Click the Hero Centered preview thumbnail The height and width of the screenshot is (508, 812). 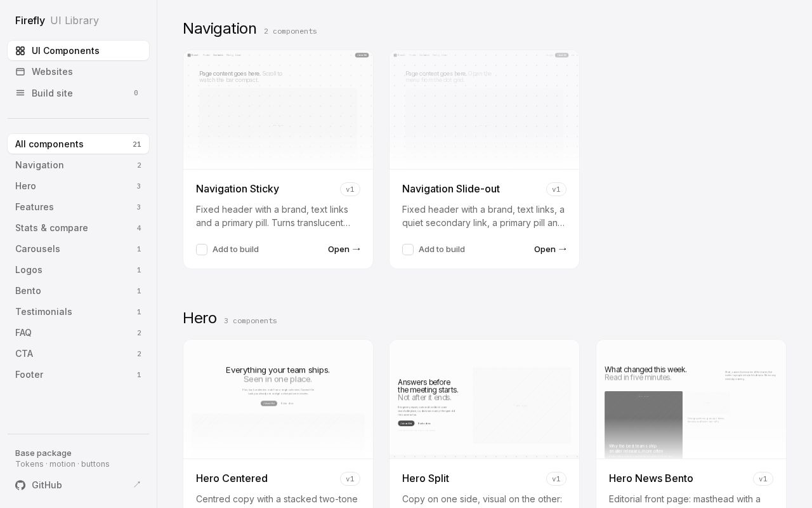(278, 399)
